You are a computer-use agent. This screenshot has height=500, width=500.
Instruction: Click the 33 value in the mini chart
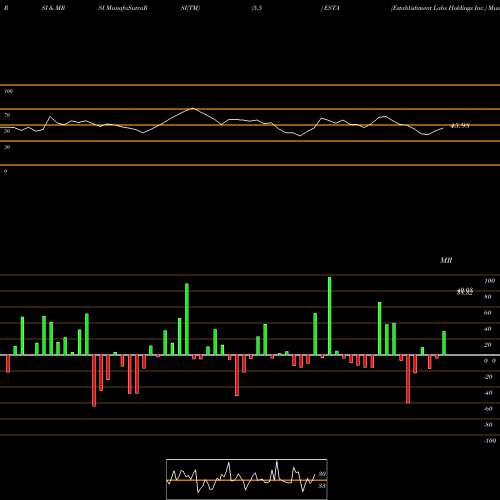click(322, 486)
